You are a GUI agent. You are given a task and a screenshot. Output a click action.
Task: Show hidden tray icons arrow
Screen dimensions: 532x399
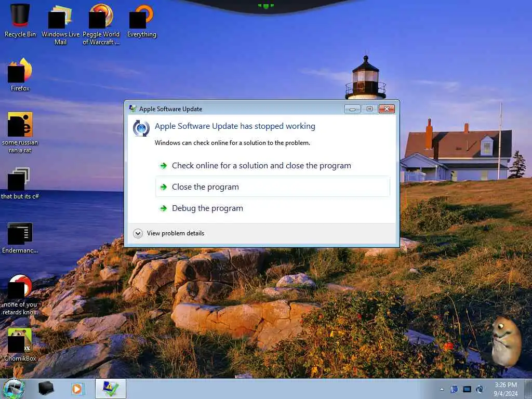442,389
